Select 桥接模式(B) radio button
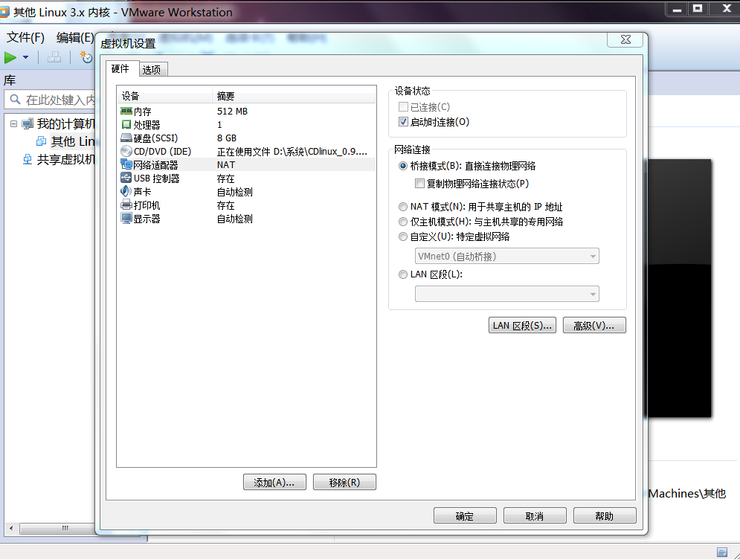 click(402, 166)
